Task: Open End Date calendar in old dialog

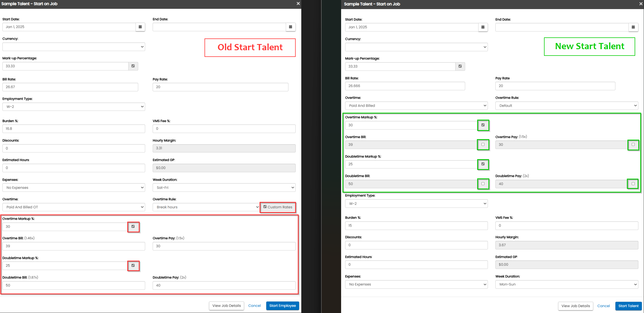Action: tap(291, 27)
